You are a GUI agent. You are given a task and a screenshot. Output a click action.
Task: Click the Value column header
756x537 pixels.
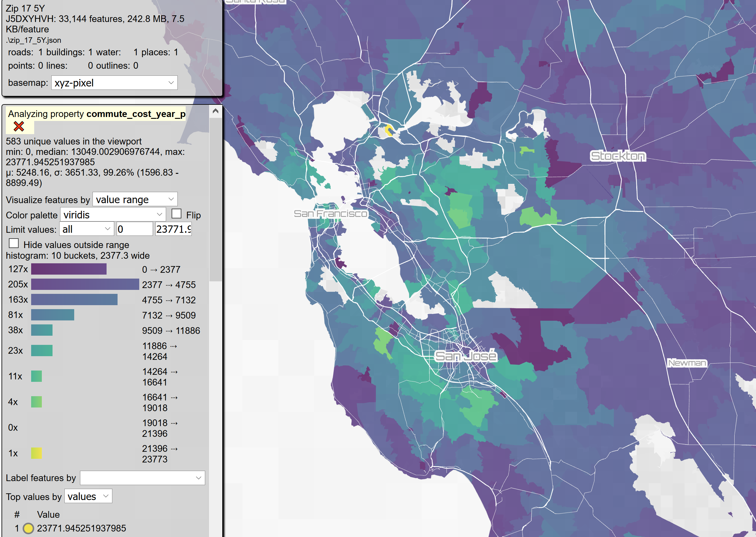[48, 514]
